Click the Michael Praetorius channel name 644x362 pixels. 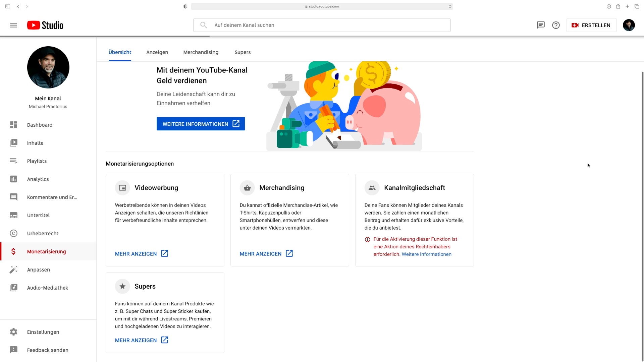(48, 107)
